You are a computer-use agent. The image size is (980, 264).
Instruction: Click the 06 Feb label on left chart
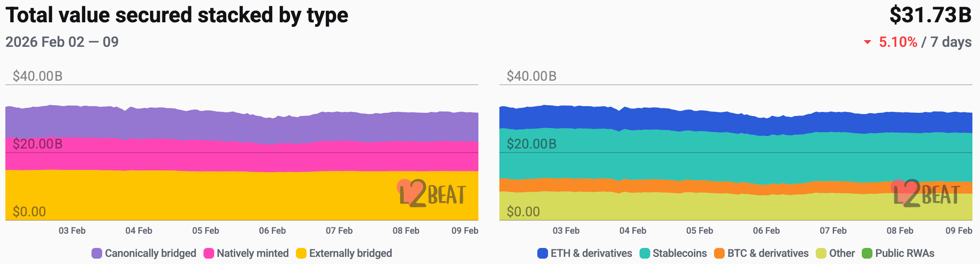272,231
